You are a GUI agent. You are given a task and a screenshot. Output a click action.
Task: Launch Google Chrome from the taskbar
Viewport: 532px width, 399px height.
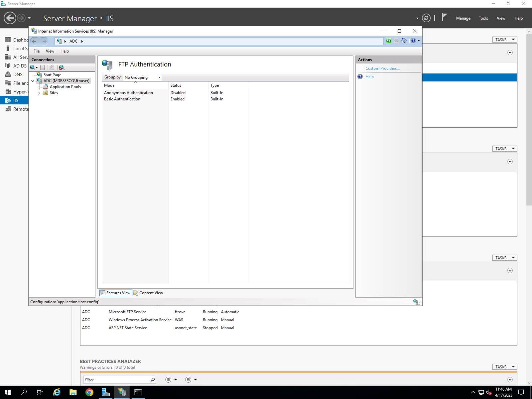[89, 392]
